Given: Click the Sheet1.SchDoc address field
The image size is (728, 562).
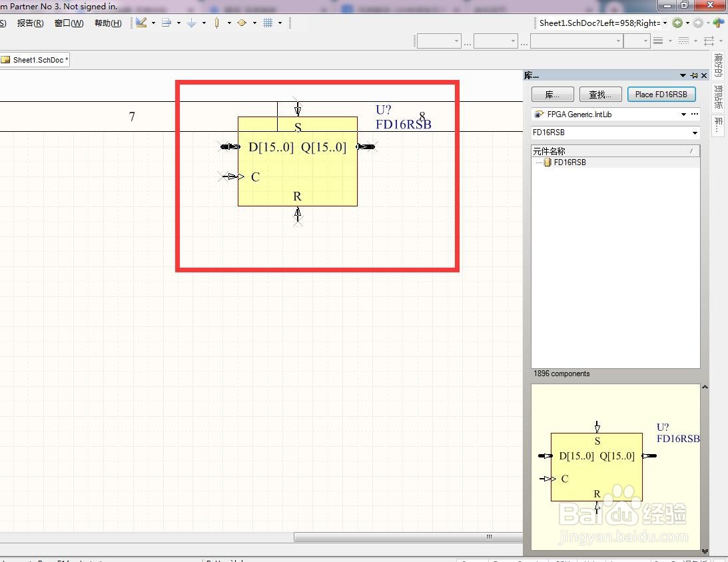Looking at the screenshot, I should point(599,23).
